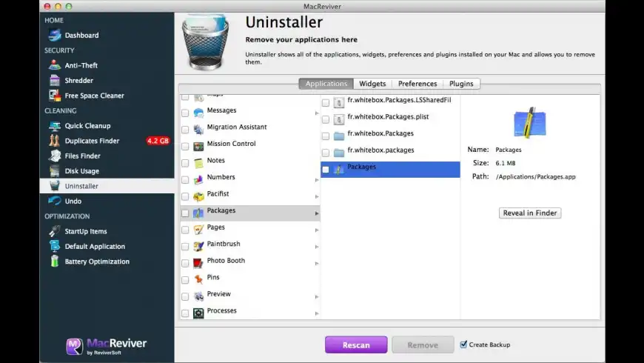
Task: Expand Packages row disclosure arrow
Action: (317, 213)
